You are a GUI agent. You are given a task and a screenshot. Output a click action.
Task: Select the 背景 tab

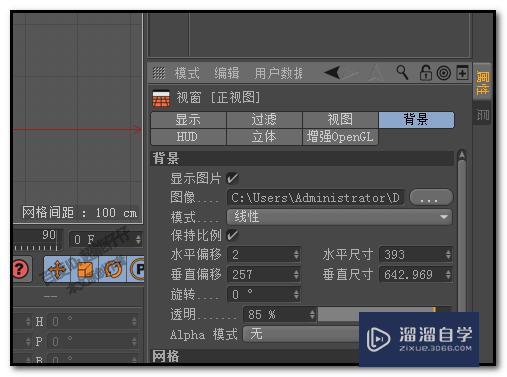[x=416, y=120]
